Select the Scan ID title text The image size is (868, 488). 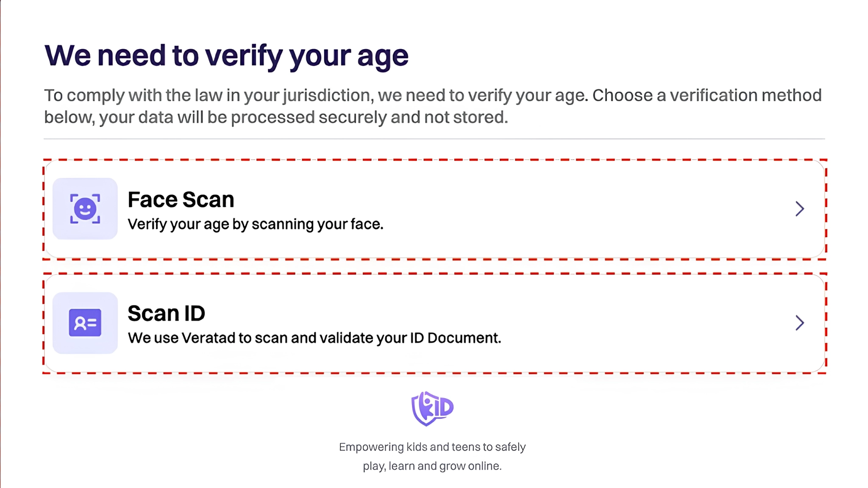click(167, 313)
